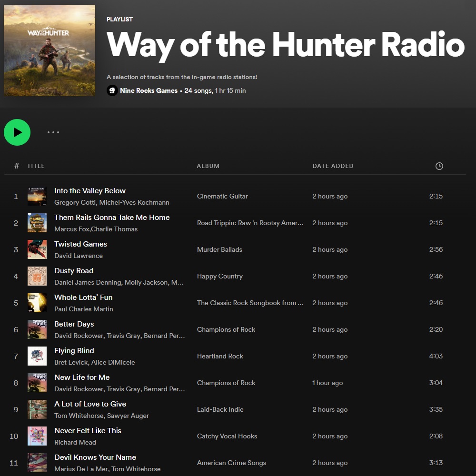The width and height of the screenshot is (476, 476).
Task: Open the Nine Rocks Games creator link
Action: [x=149, y=90]
